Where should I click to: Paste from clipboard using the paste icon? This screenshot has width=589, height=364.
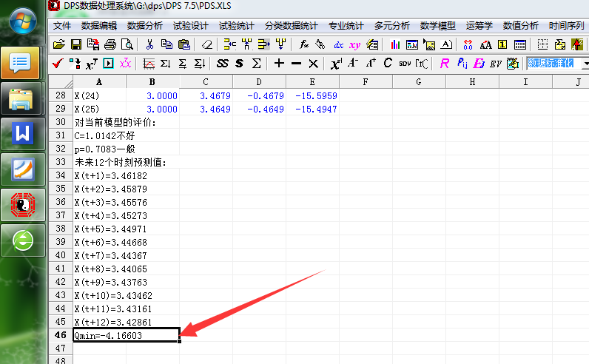pos(184,44)
